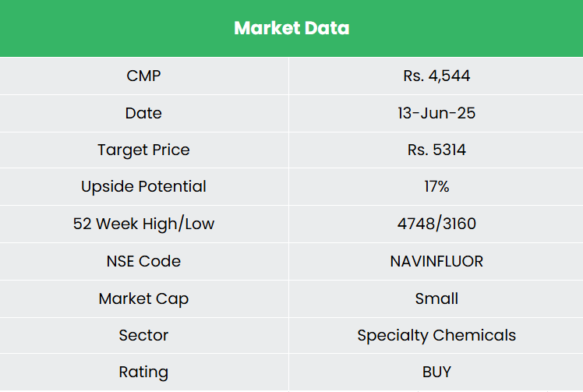Click the Market Data header
The image size is (583, 392).
pos(291,29)
